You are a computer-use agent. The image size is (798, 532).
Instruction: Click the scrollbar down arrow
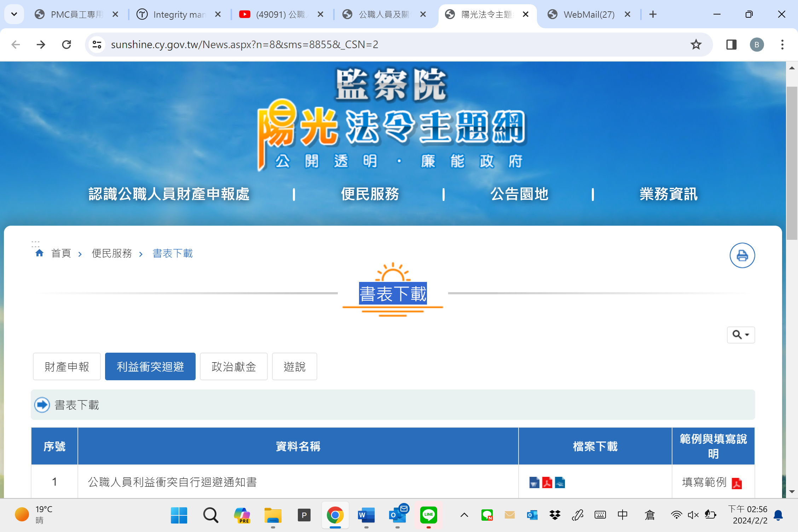click(792, 492)
